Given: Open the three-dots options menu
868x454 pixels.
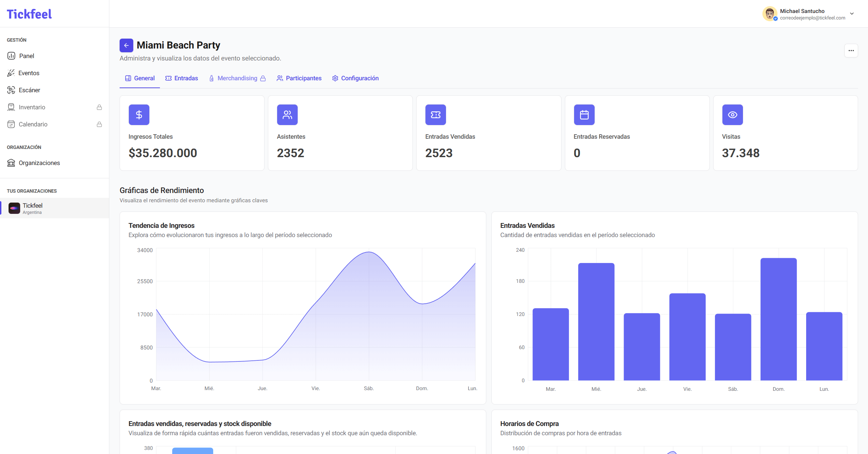Looking at the screenshot, I should 851,51.
